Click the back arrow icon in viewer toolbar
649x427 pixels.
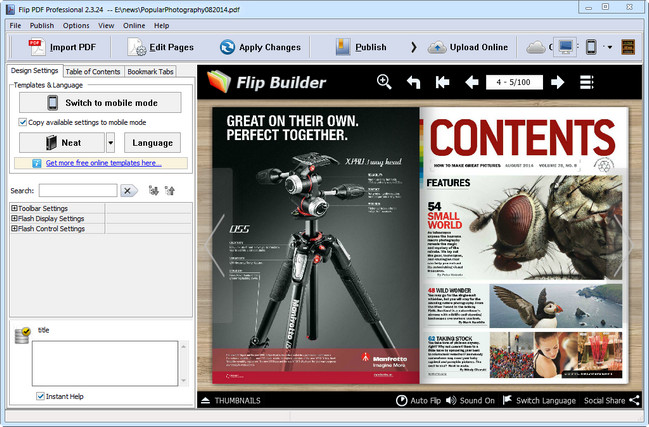[x=413, y=82]
